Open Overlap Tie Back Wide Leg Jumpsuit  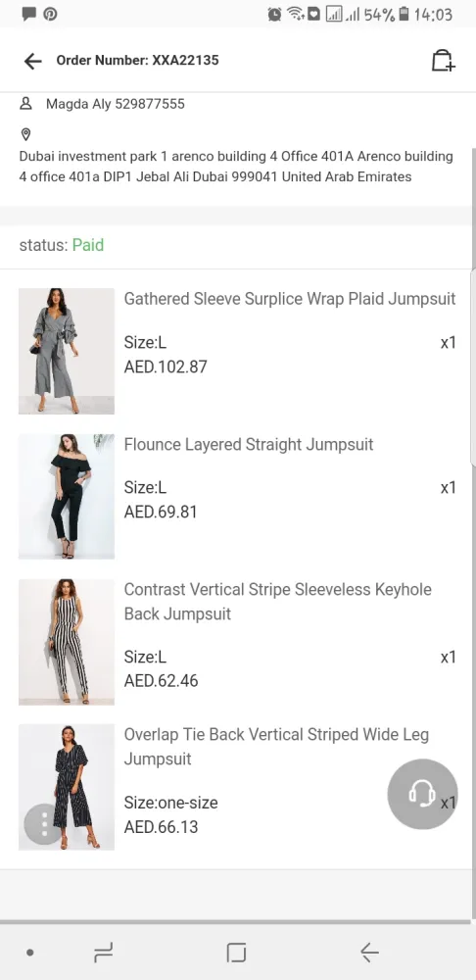click(276, 746)
